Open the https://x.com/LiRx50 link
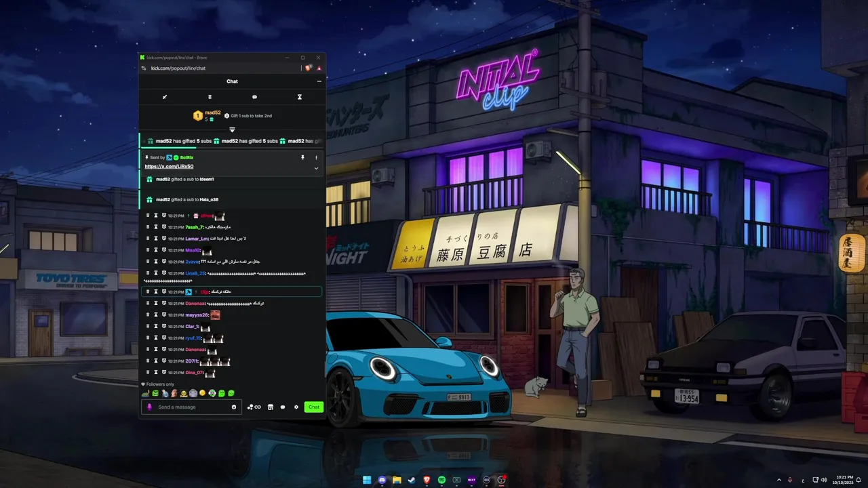This screenshot has height=488, width=868. pos(169,167)
